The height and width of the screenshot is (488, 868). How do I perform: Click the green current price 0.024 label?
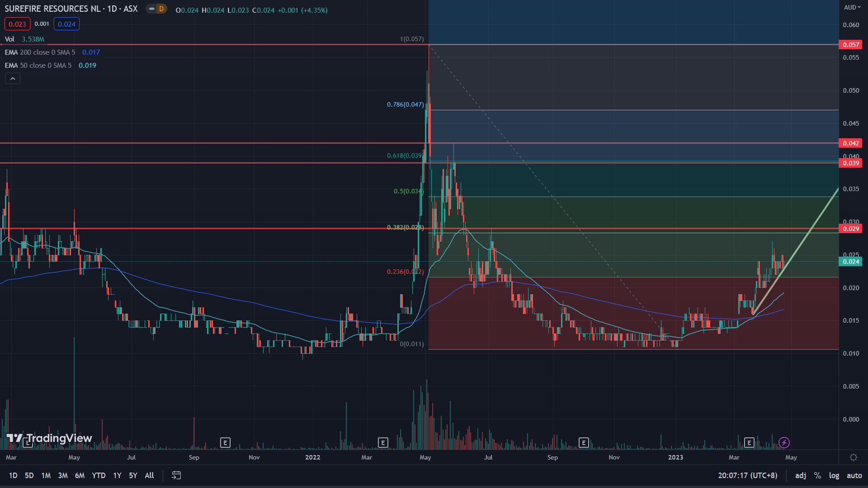pyautogui.click(x=850, y=262)
